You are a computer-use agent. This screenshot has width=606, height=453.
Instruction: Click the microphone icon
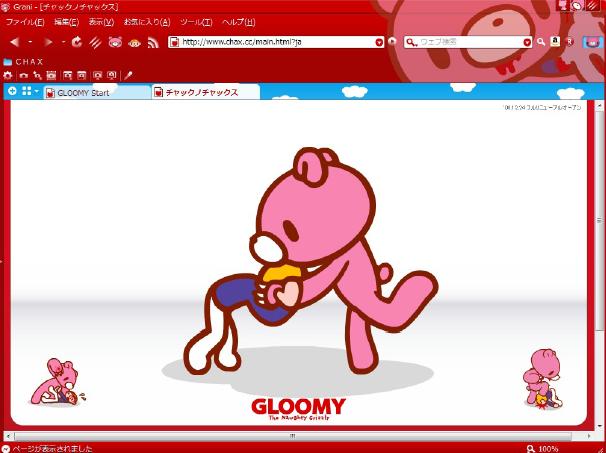point(128,75)
